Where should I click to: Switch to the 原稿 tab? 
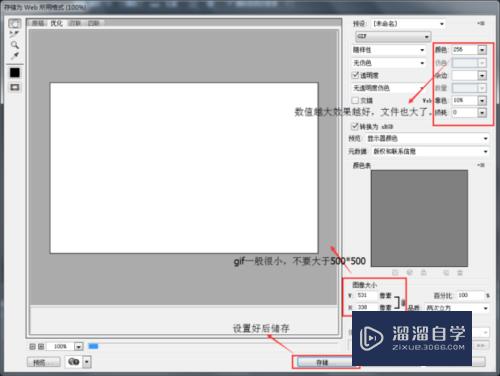(38, 23)
